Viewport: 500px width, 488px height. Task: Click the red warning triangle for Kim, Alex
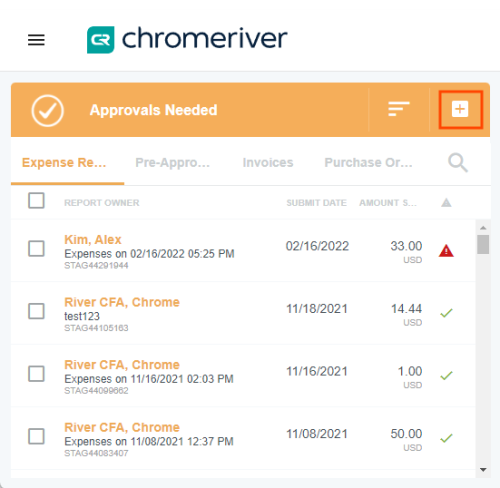pyautogui.click(x=446, y=251)
